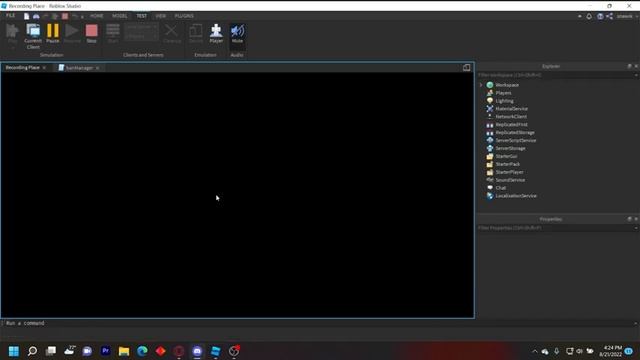The width and height of the screenshot is (640, 360).
Task: Expand the Workspace tree node
Action: tap(481, 85)
